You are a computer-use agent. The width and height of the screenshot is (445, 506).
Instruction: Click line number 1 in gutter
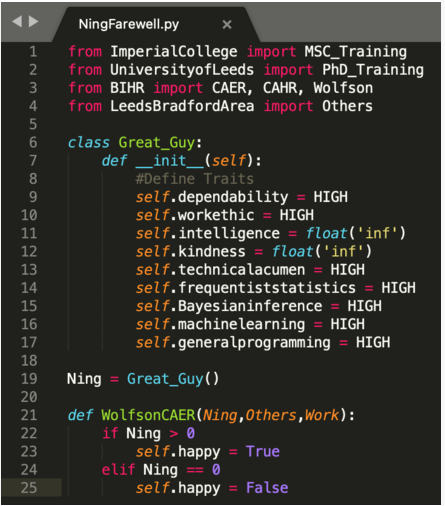(33, 52)
